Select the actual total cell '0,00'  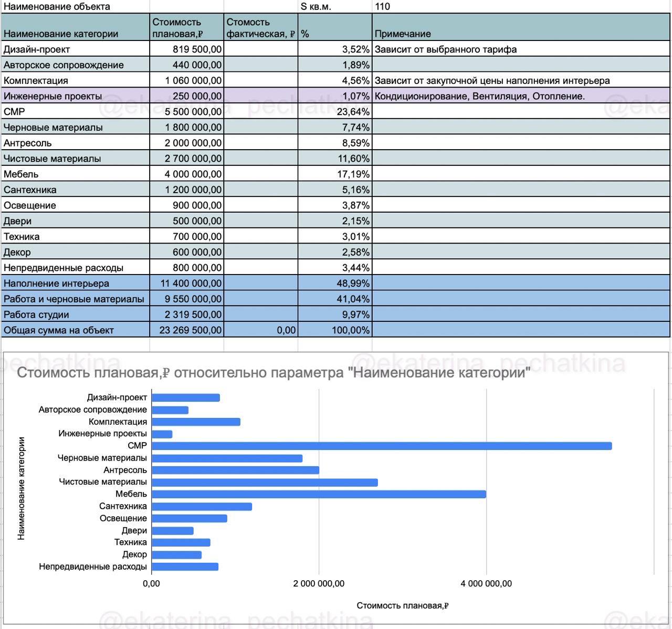(x=261, y=330)
